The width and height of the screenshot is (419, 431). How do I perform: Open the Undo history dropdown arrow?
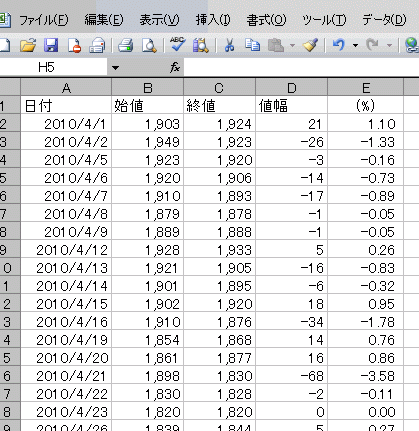356,45
